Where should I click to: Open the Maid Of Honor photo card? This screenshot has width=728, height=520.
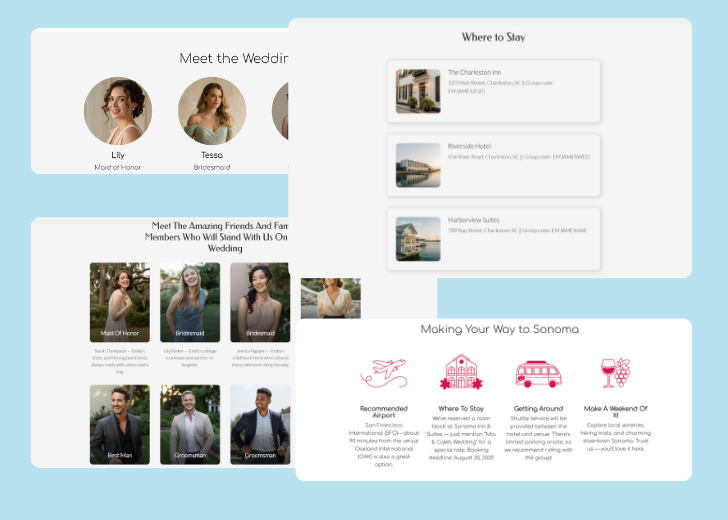coord(120,302)
